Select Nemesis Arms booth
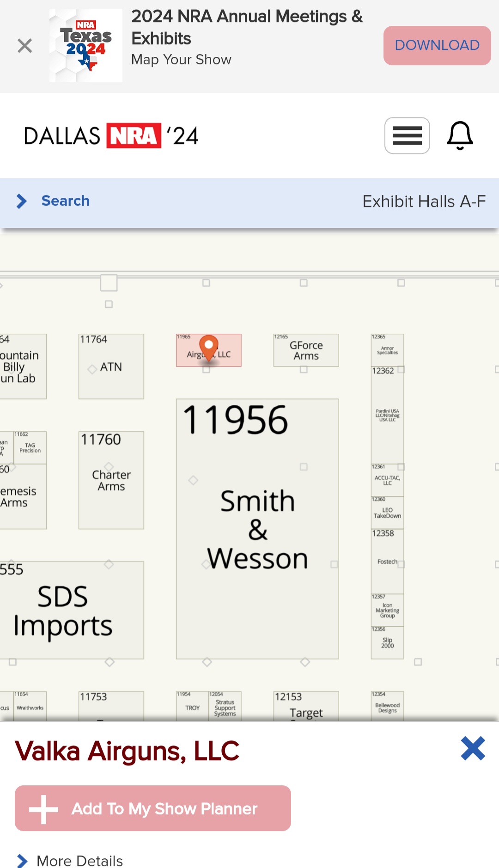The height and width of the screenshot is (868, 499). tap(23, 496)
